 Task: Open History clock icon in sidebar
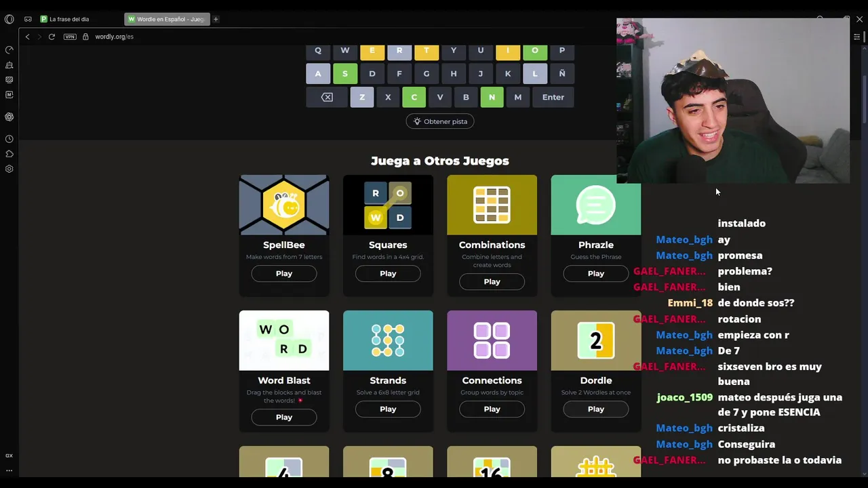(9, 139)
